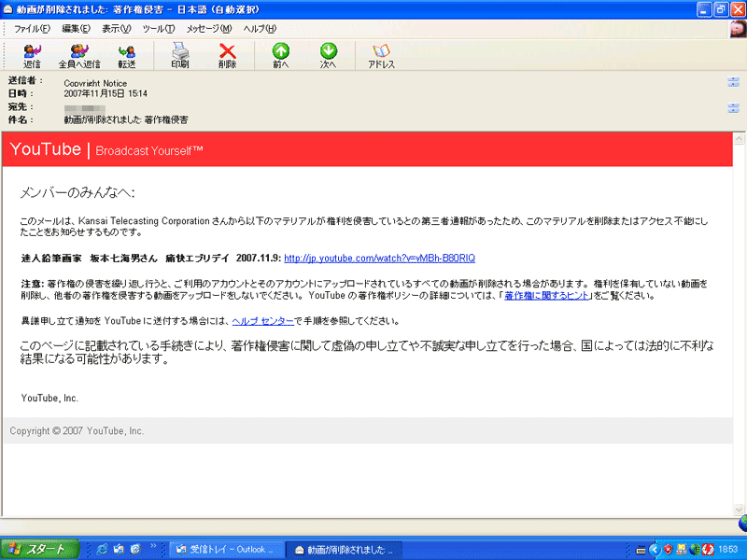
Task: Open the ファイル(F) menu
Action: click(32, 29)
